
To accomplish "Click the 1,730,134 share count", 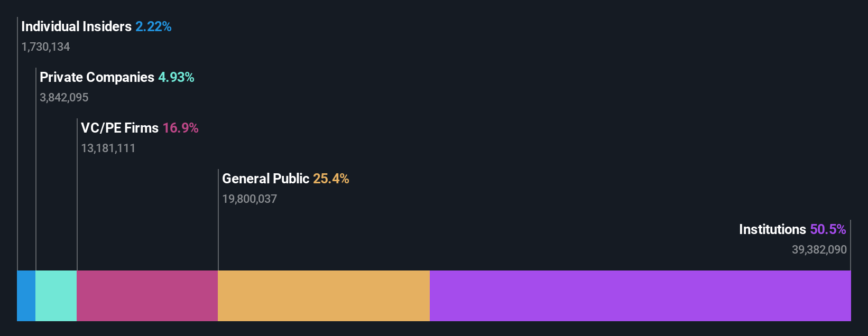I will (45, 47).
